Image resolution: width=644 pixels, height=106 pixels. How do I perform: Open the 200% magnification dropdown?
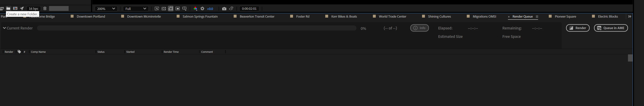coord(106,8)
